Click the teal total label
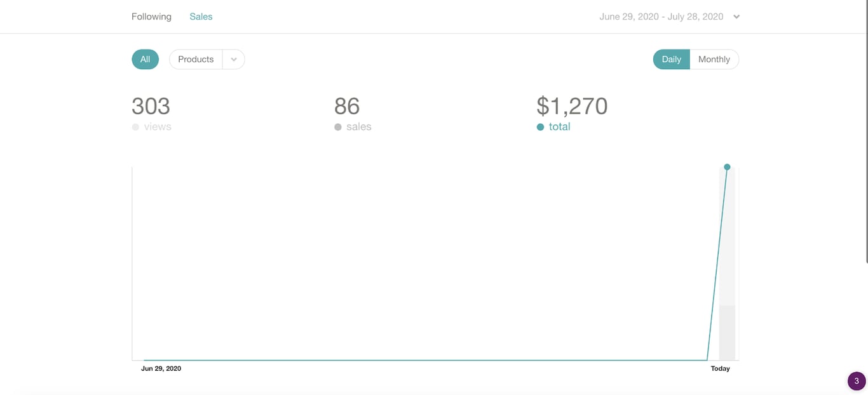The image size is (868, 395). click(x=559, y=126)
